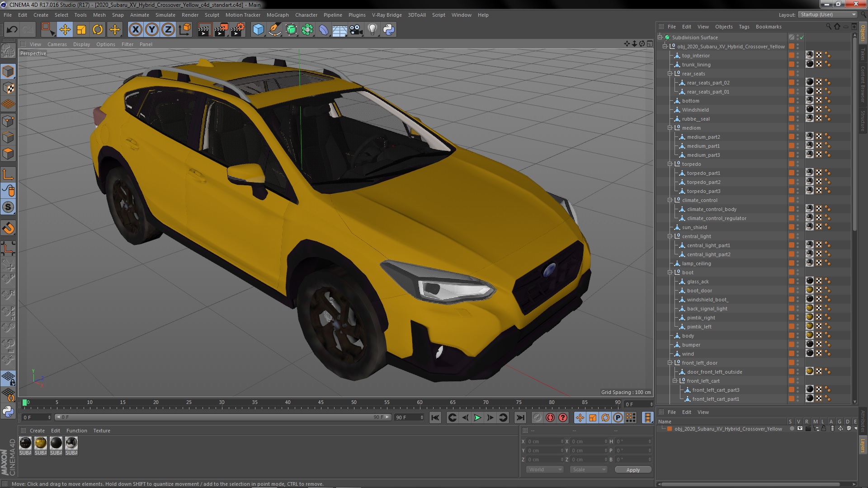
Task: Select the Rotate tool icon
Action: click(98, 30)
